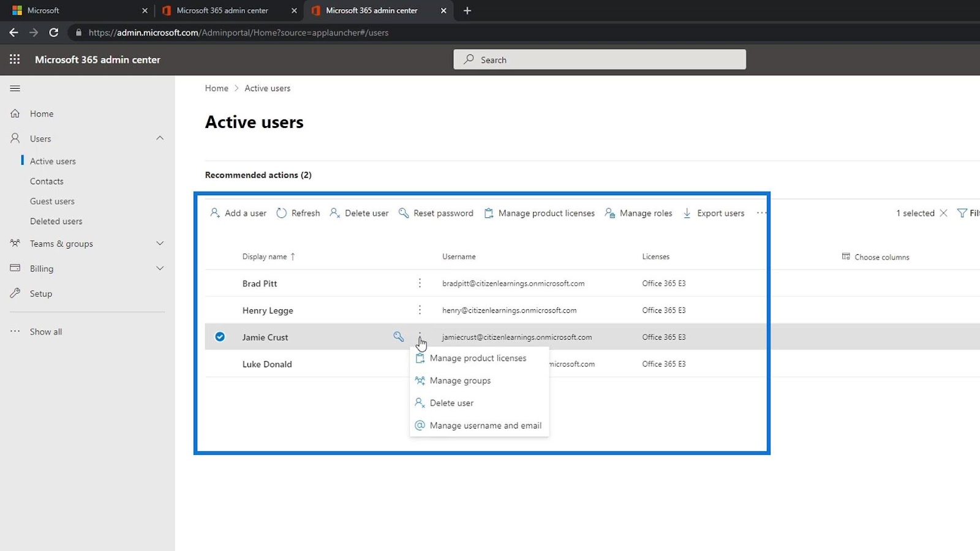This screenshot has height=551, width=980.
Task: Click the Licenses column header
Action: 656,257
